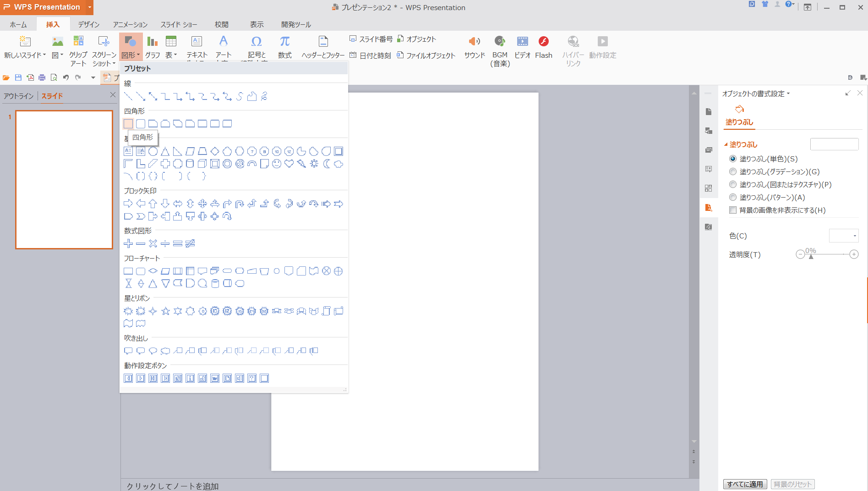Select the five-point star shape
The width and height of the screenshot is (868, 491).
[x=165, y=311]
